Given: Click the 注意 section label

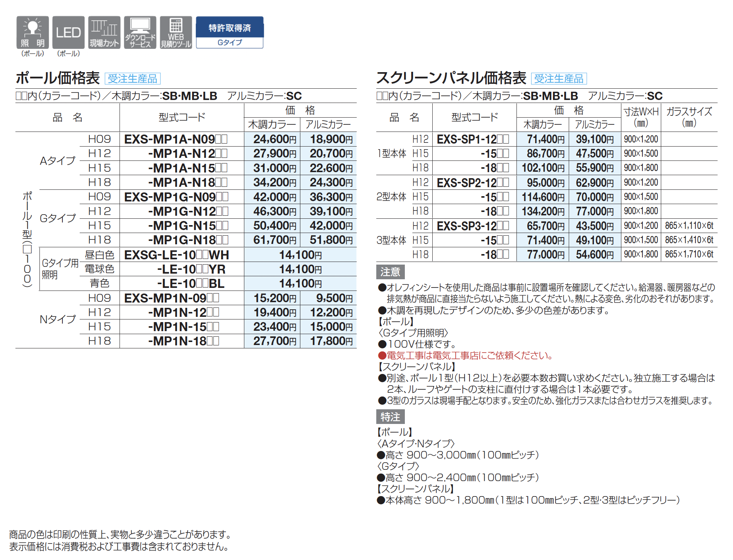Looking at the screenshot, I should 390,272.
